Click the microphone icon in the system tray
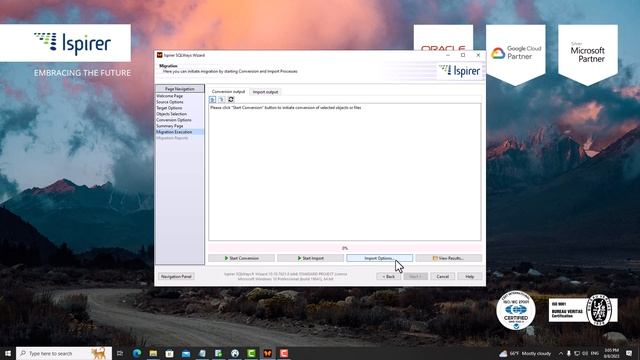Screen dimensions: 640x360 point(569,353)
